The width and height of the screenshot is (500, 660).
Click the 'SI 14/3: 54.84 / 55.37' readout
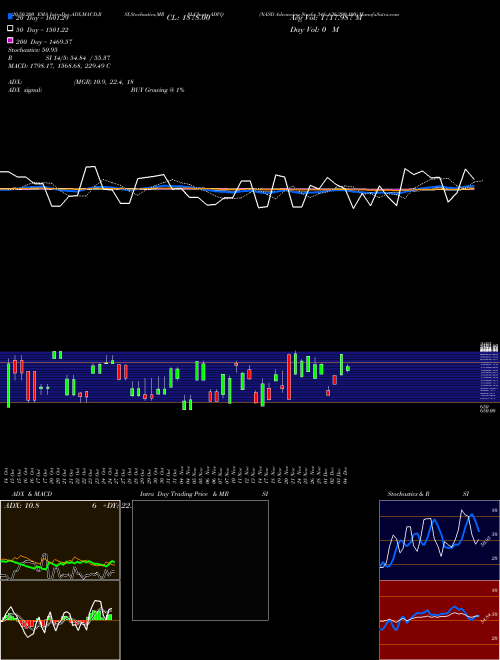[78, 58]
